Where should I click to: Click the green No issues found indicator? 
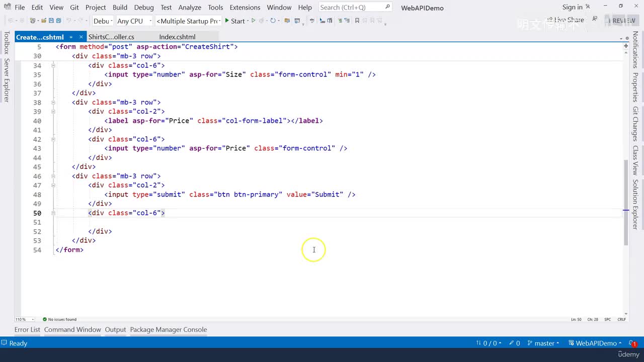click(x=59, y=319)
